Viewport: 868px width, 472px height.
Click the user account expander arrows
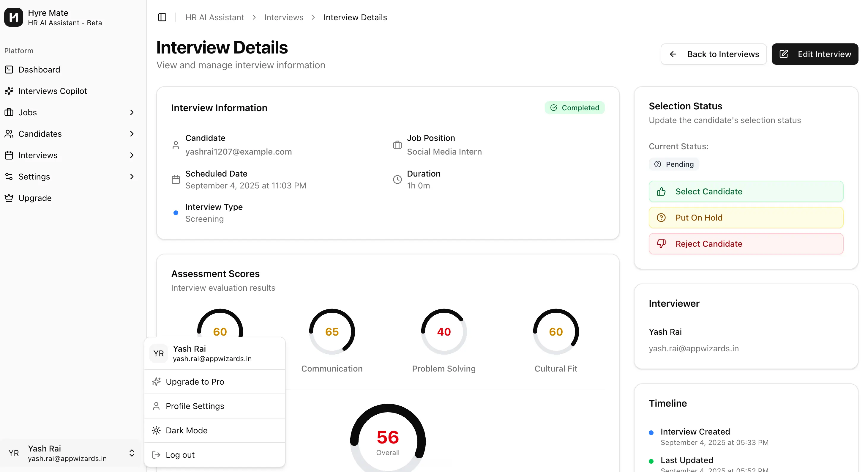tap(132, 453)
